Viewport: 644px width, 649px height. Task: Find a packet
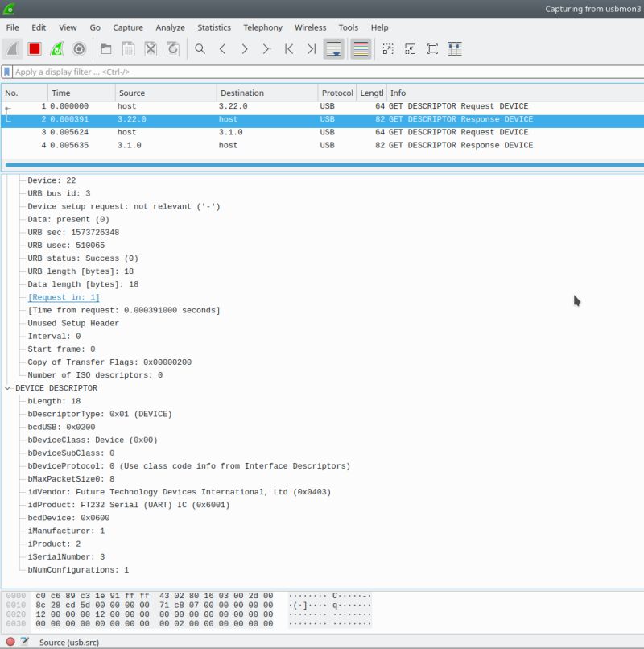click(x=198, y=48)
